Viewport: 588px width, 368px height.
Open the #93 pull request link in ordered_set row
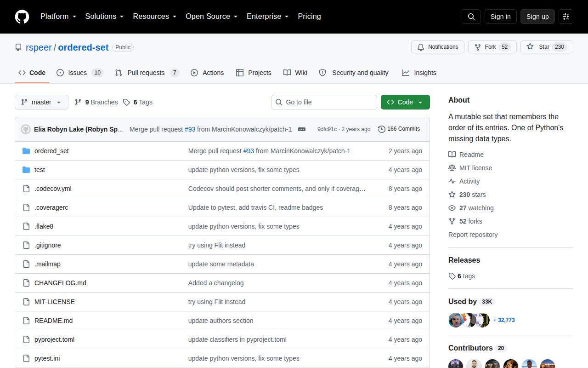coord(249,151)
